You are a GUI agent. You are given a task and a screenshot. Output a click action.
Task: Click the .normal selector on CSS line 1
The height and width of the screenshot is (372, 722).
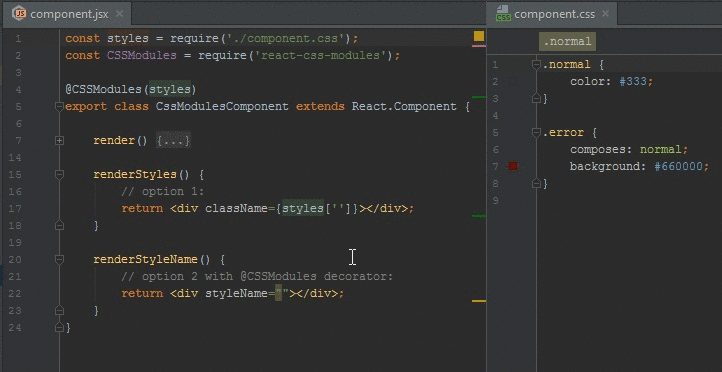pos(566,65)
